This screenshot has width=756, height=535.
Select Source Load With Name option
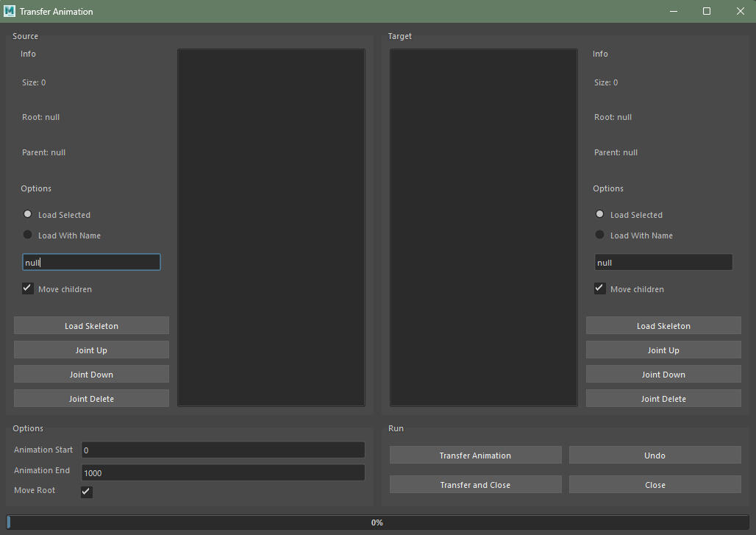28,235
